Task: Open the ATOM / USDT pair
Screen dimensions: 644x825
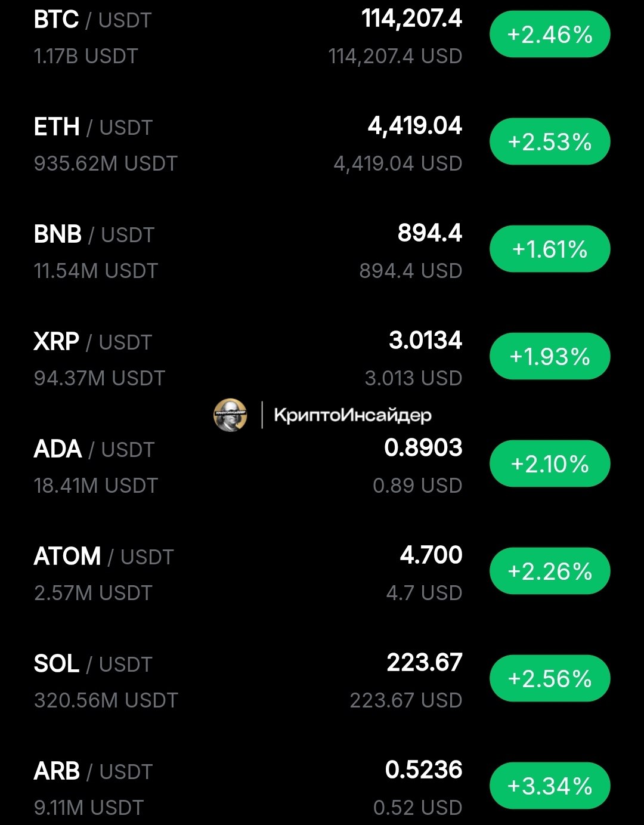Action: 104,557
